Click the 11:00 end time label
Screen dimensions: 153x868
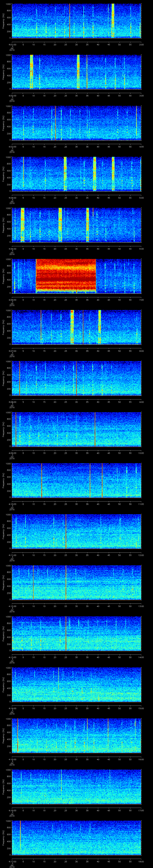[141, 504]
